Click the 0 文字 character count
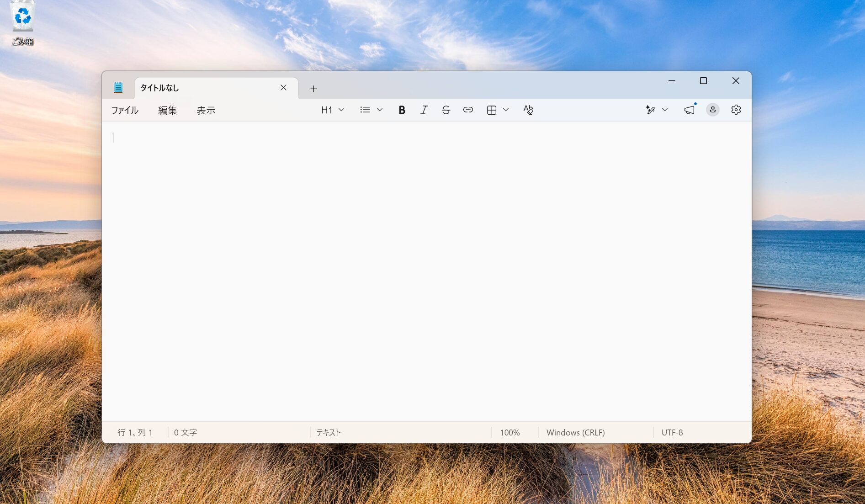Screen dimensions: 865x504 [x=185, y=432]
